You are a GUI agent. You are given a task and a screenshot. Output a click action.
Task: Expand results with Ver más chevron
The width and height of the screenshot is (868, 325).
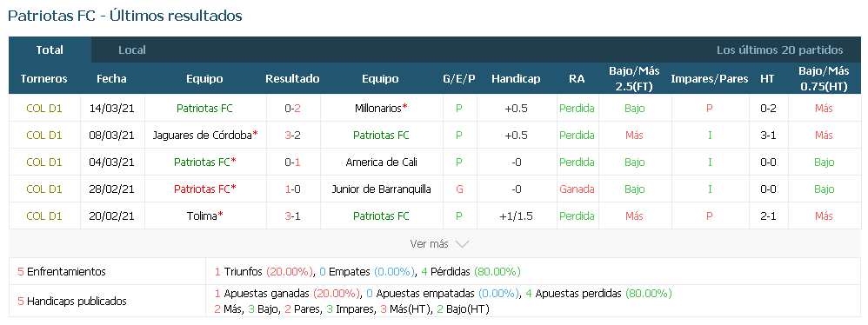tap(462, 243)
